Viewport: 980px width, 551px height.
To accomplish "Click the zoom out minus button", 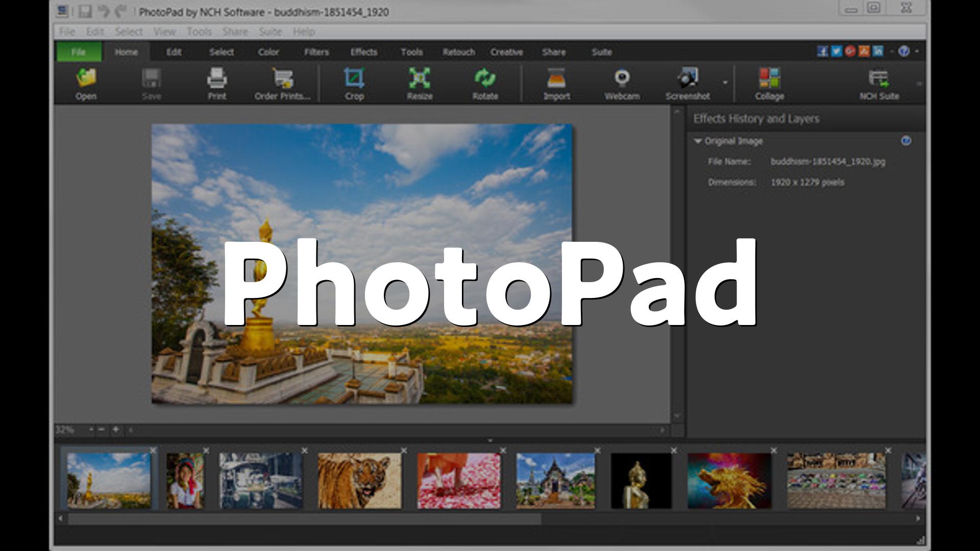I will (101, 430).
